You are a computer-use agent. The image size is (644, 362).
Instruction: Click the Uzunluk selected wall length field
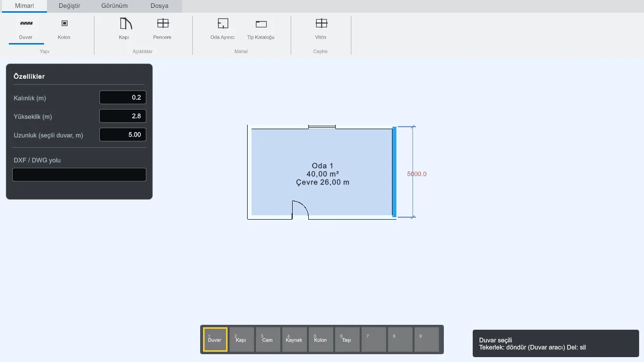pos(123,135)
